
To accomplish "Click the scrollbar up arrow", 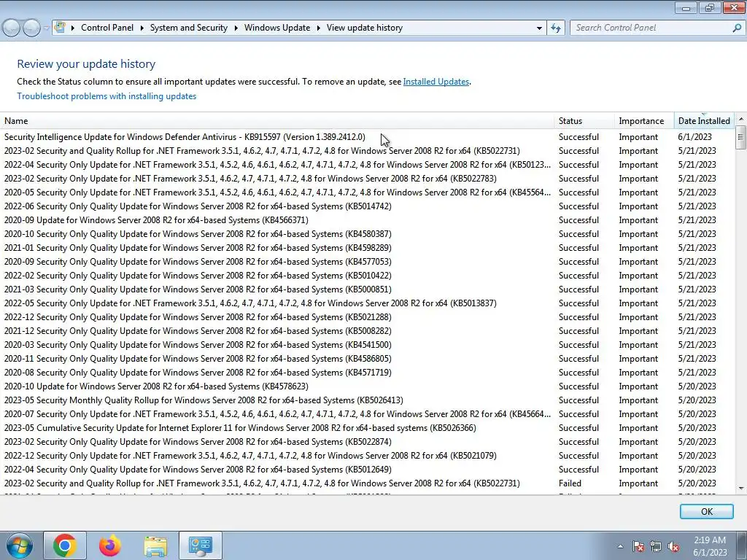I will tap(741, 119).
